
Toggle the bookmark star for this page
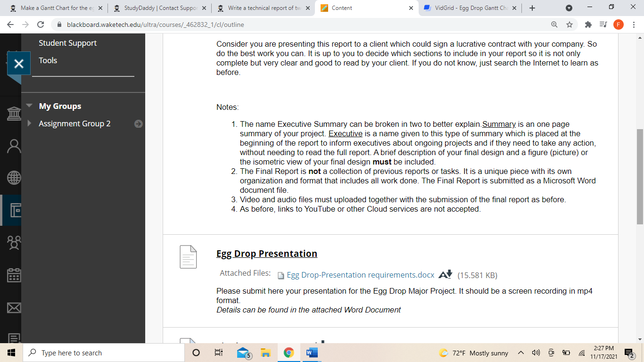570,25
